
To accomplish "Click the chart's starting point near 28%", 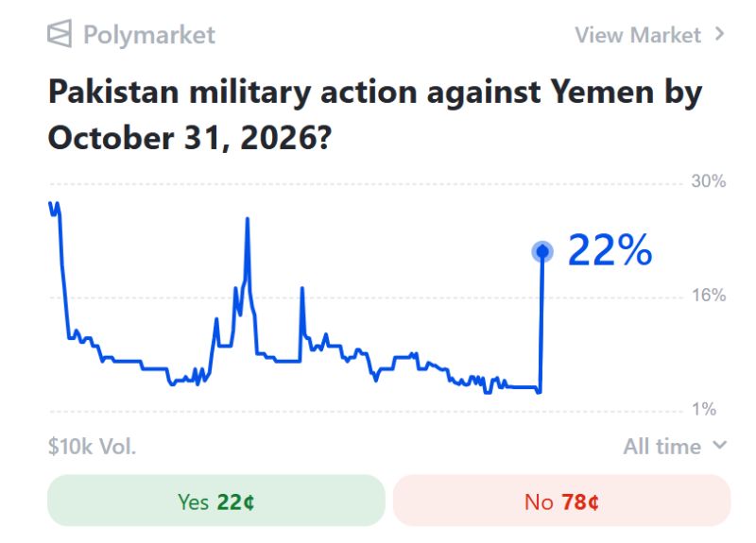I will tap(50, 203).
